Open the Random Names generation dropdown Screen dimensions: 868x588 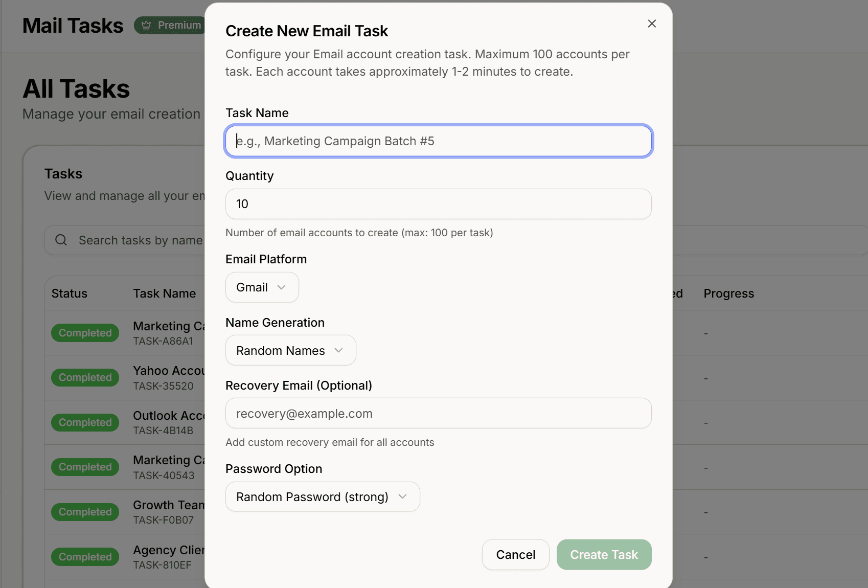pos(291,350)
